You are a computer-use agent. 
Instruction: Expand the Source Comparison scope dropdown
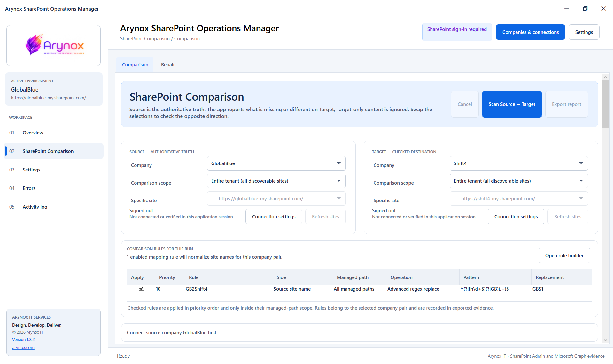(x=276, y=181)
